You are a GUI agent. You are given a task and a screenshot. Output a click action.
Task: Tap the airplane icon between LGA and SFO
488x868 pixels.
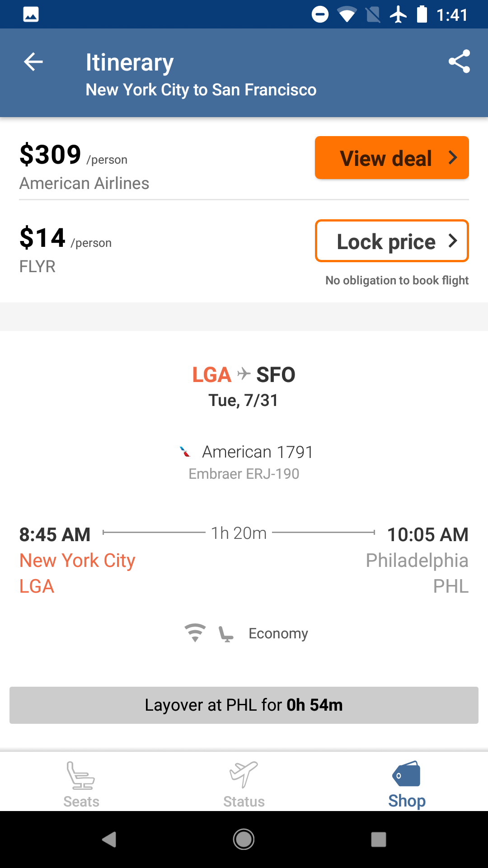click(x=244, y=374)
